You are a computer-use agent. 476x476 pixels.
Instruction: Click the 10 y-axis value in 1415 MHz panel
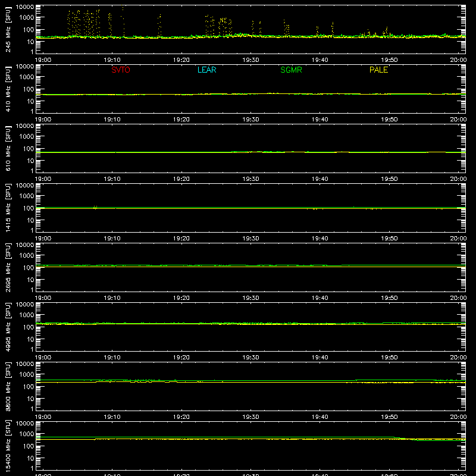(x=30, y=220)
